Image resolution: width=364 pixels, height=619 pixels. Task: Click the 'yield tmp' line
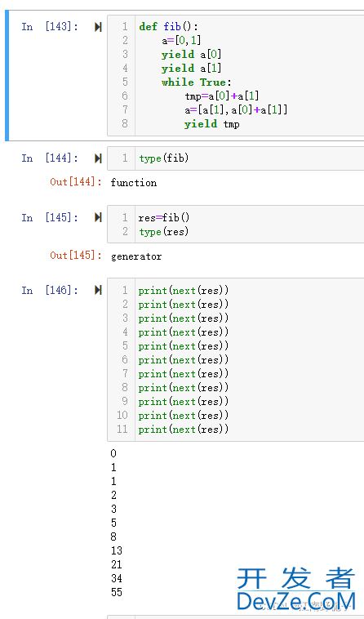pyautogui.click(x=211, y=124)
